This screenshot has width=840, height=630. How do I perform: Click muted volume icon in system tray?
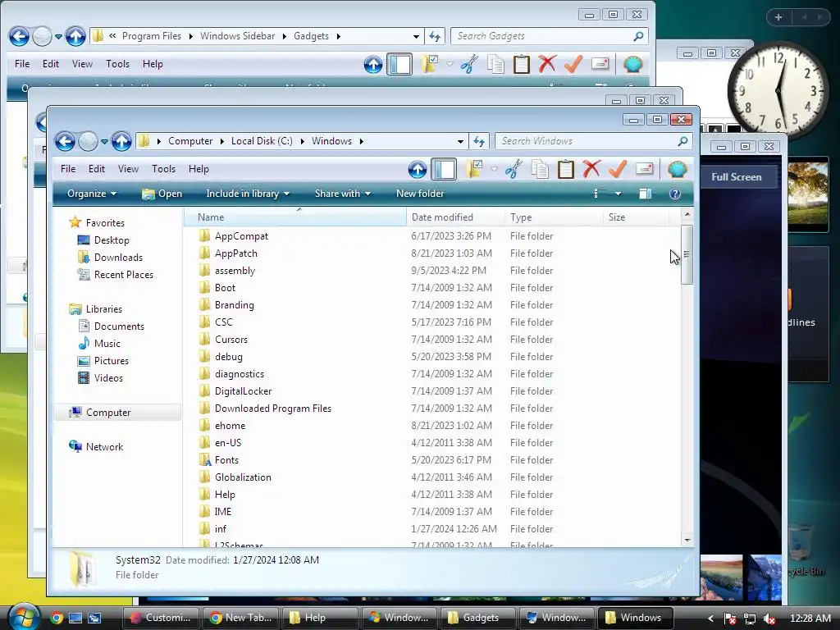769,619
